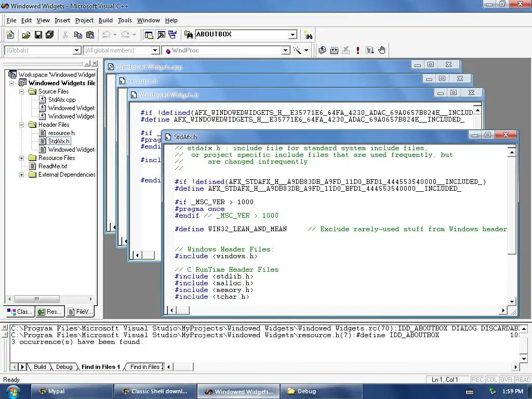Click the Copy icon in the toolbar
532x399 pixels.
tap(78, 35)
